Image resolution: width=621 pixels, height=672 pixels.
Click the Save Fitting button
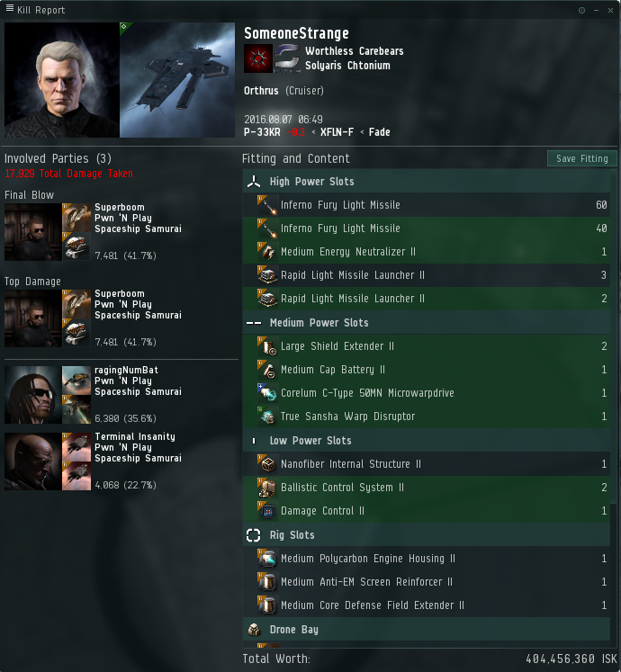tap(582, 158)
